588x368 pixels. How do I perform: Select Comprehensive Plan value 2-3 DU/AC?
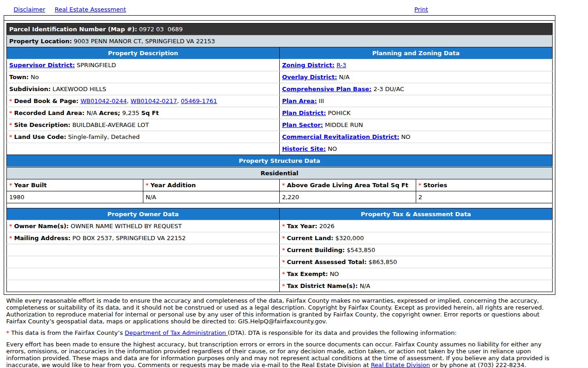pyautogui.click(x=389, y=89)
